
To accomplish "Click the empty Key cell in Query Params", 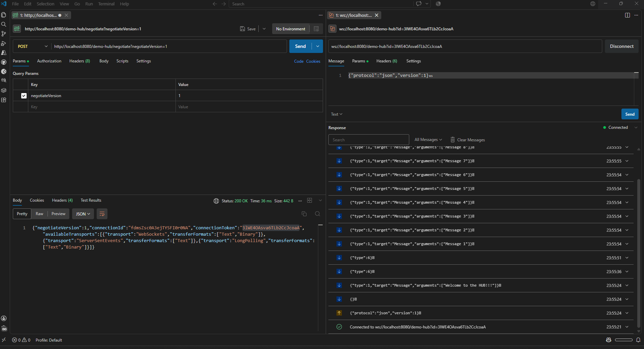I will 102,107.
